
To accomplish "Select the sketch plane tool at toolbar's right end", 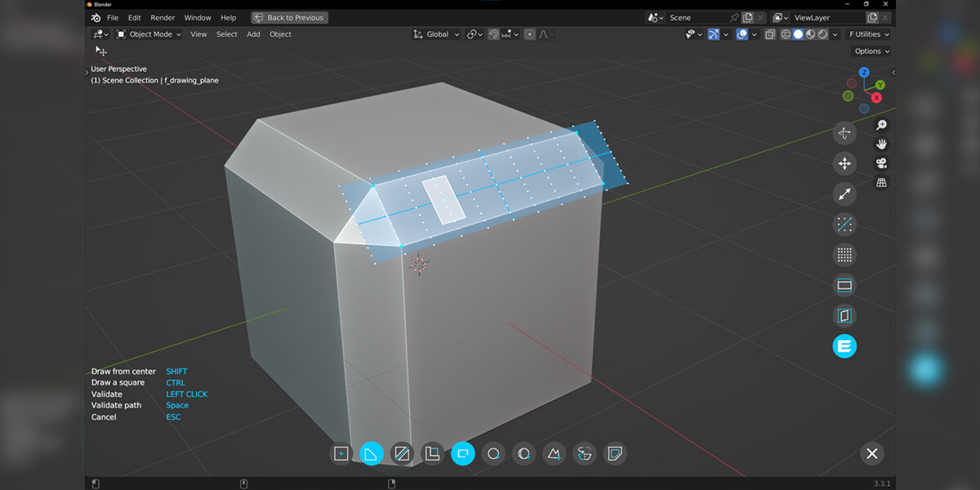I will pos(615,453).
